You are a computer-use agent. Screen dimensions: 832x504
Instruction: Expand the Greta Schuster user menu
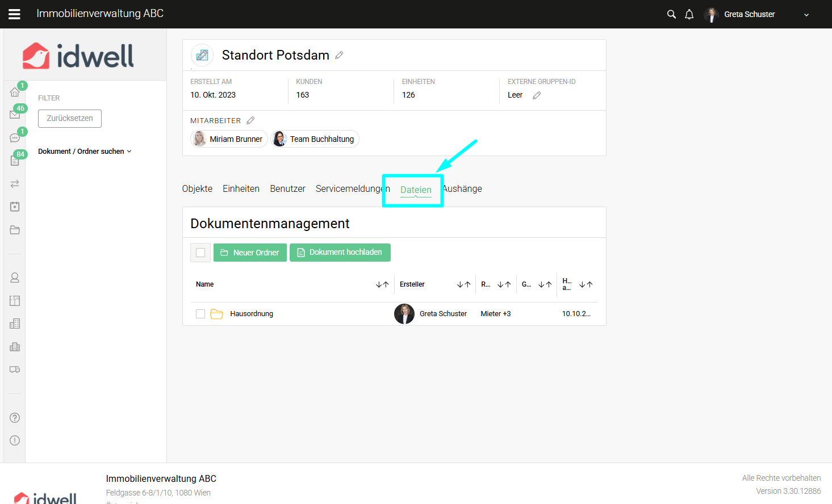click(806, 15)
